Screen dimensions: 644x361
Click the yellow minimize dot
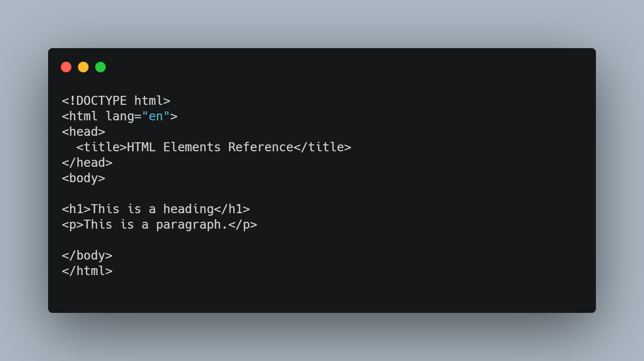(83, 67)
